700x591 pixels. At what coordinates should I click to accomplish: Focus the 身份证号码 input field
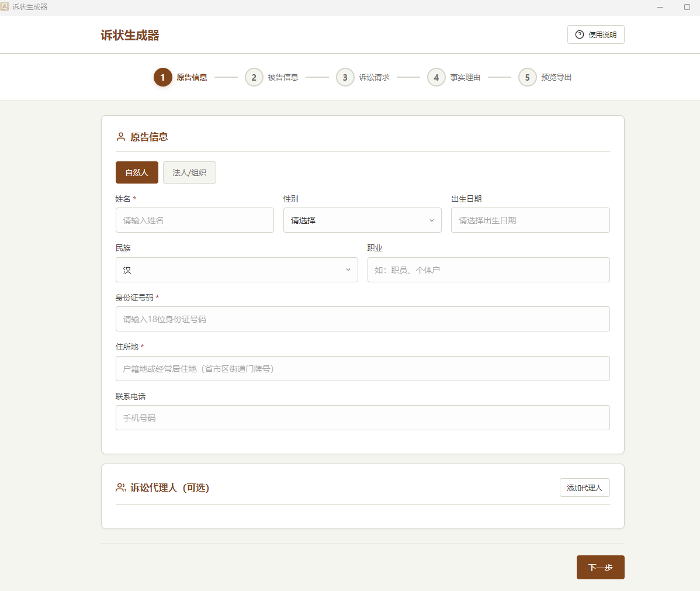click(x=362, y=319)
